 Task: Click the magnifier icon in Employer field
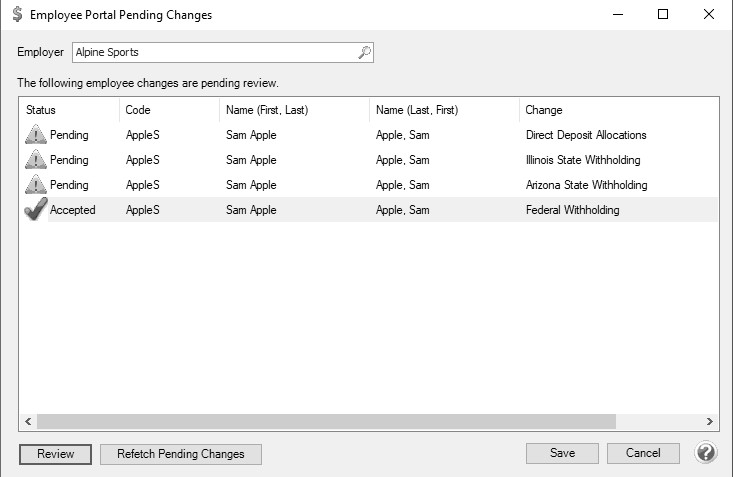[x=365, y=52]
